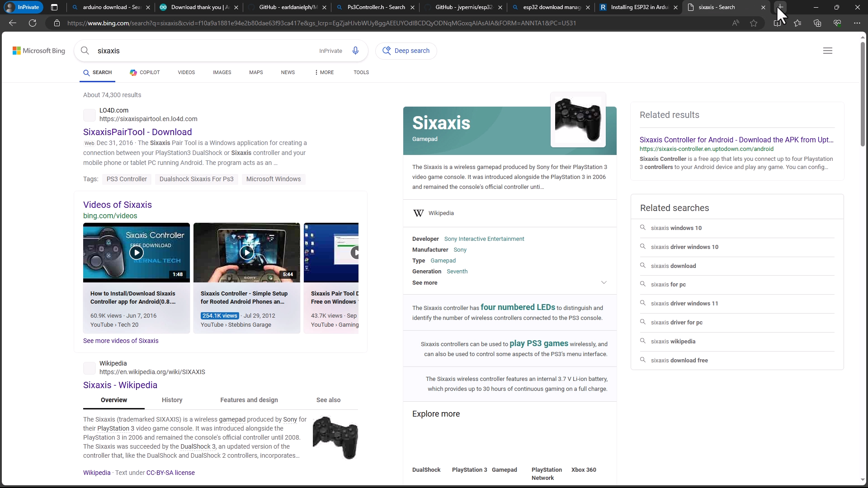Click controller thumbnail in Wikipedia result
Screen dimensions: 868x488
[335, 438]
